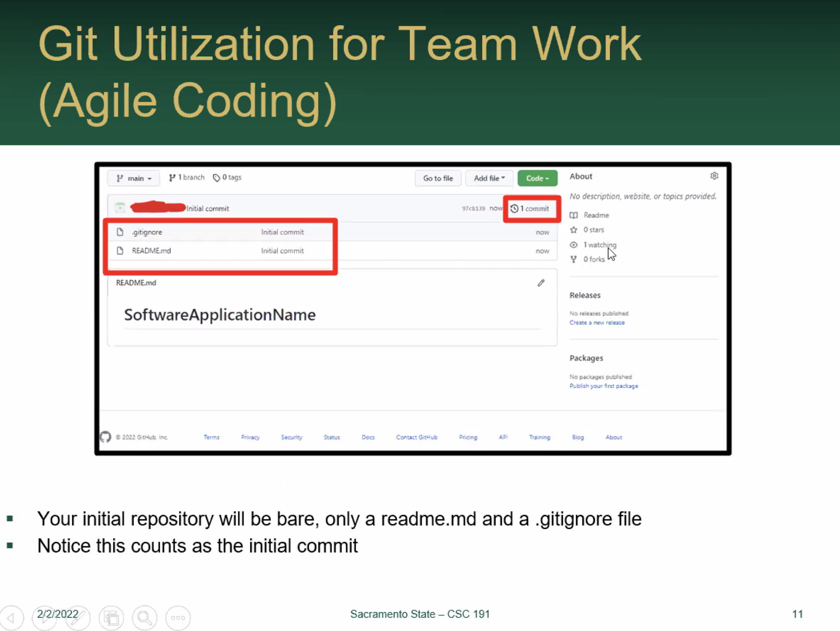This screenshot has width=840, height=631.
Task: Go to previous slide with back arrow
Action: coord(11,618)
